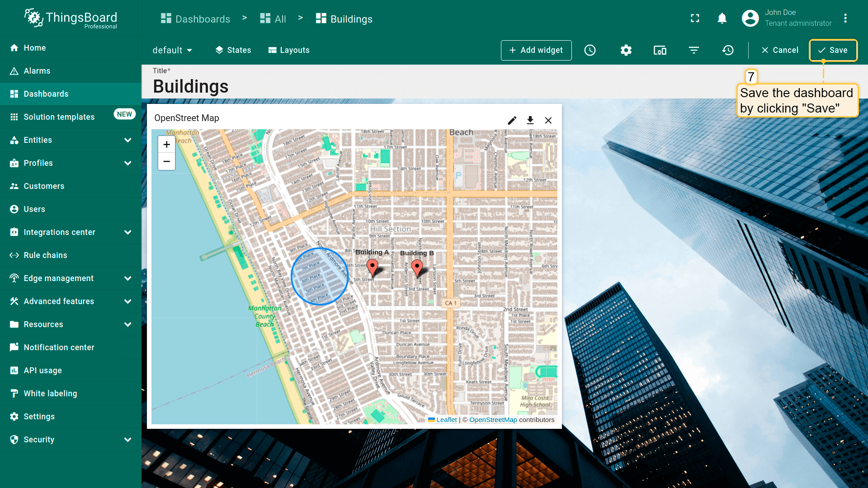Click pencil icon to edit map widget

pos(512,120)
